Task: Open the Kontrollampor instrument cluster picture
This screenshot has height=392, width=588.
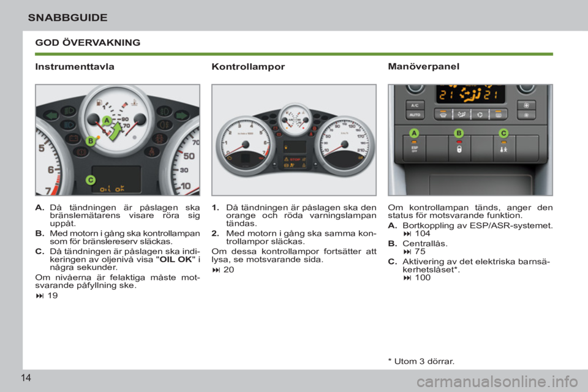Action: pyautogui.click(x=293, y=140)
